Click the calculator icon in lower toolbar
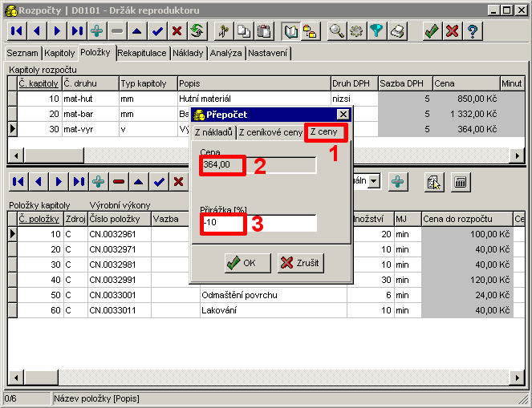Viewport: 532px width, 408px height. (461, 182)
